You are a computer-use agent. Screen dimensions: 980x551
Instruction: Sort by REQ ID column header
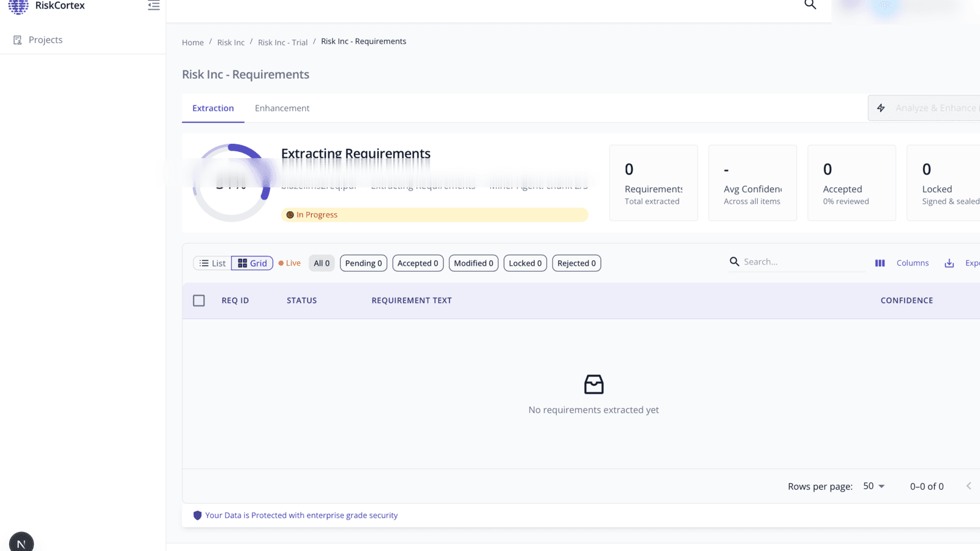coord(235,301)
